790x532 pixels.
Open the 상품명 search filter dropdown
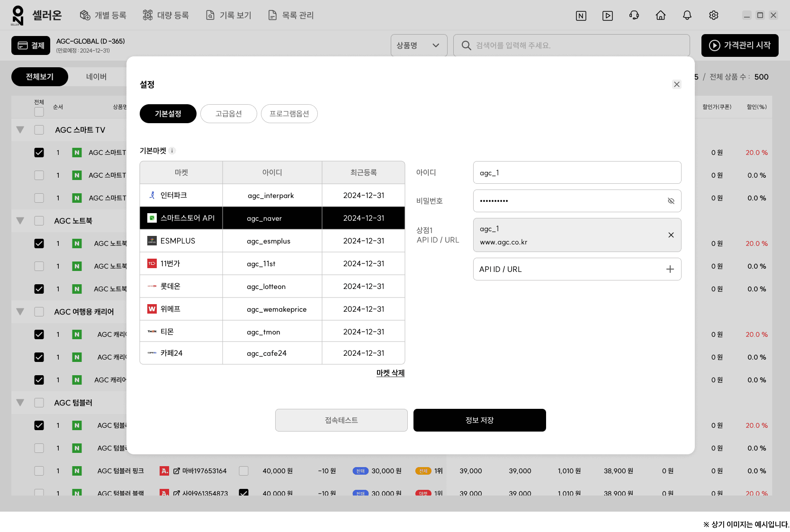point(419,45)
